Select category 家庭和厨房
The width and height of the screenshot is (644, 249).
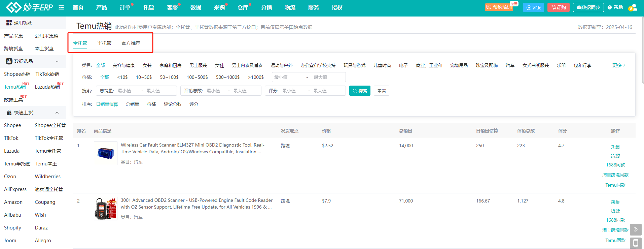click(x=171, y=65)
